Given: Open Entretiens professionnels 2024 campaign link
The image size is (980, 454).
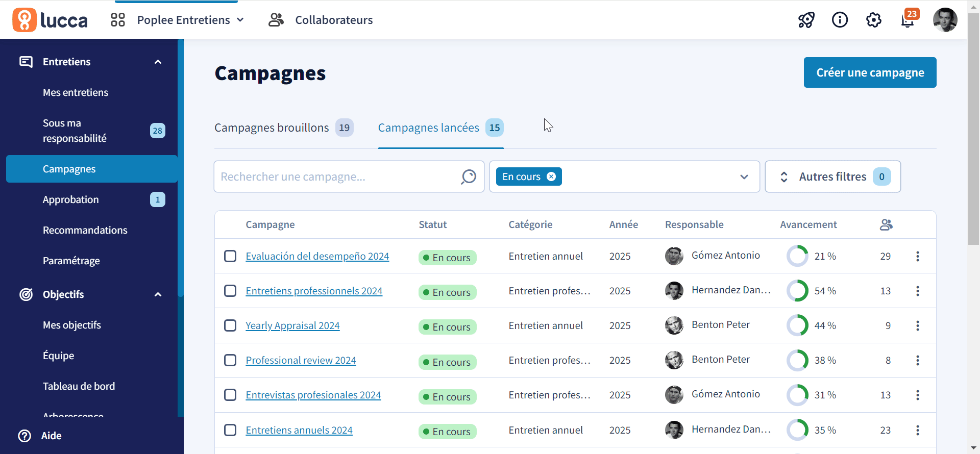Looking at the screenshot, I should click(x=314, y=291).
